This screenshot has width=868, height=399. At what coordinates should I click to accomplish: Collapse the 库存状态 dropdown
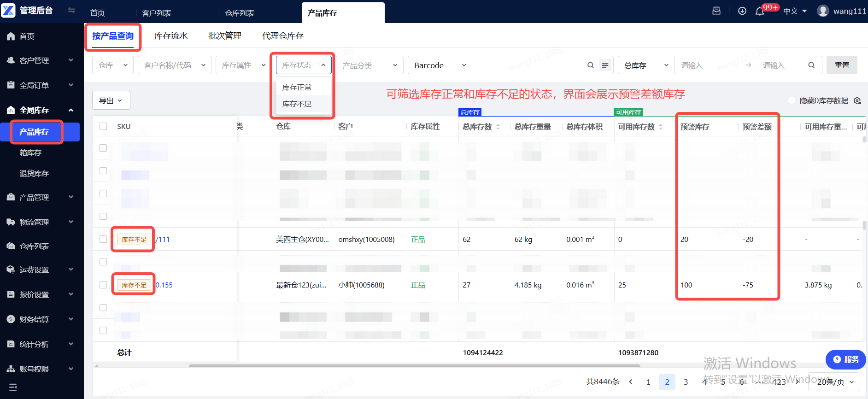(x=304, y=65)
